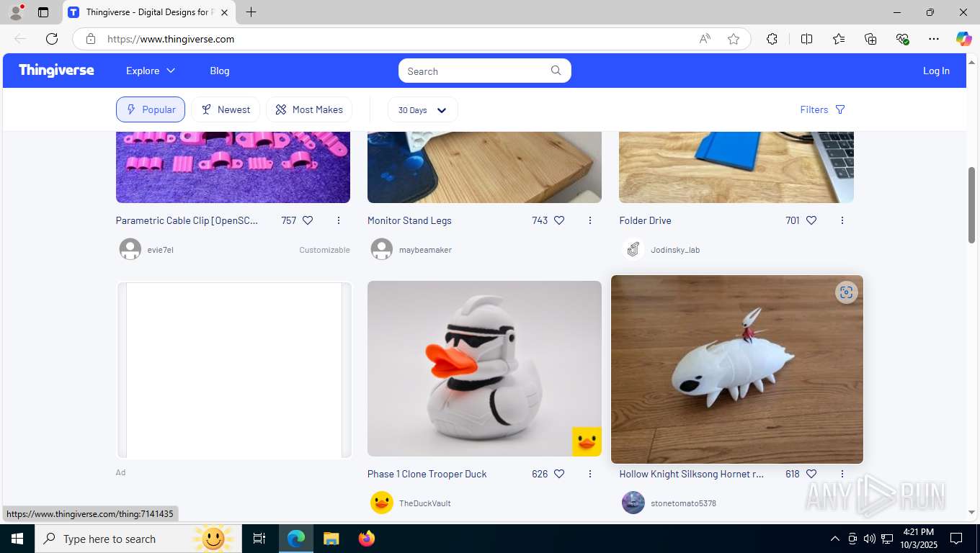Viewport: 980px width, 553px height.
Task: Open the Copilot sidebar
Action: coord(963,39)
